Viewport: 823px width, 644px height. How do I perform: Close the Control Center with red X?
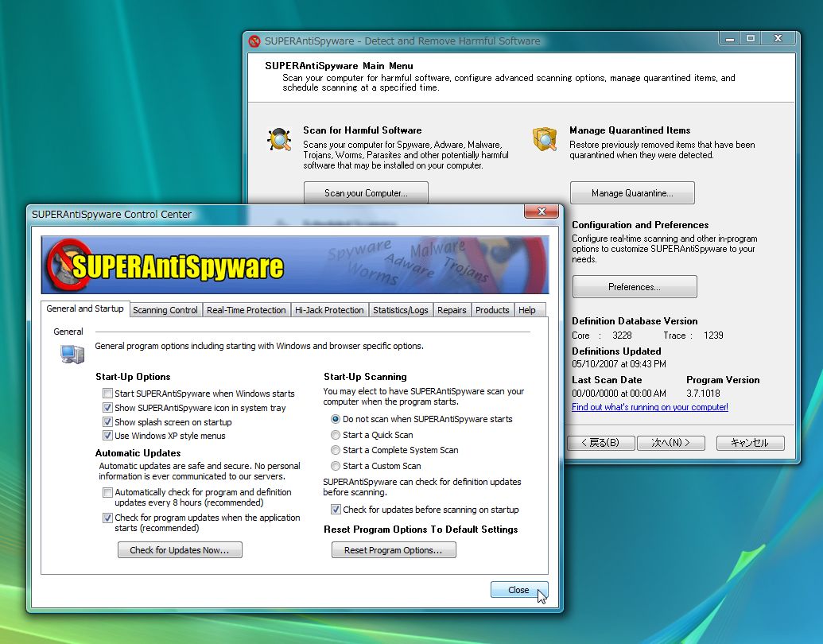(x=542, y=211)
